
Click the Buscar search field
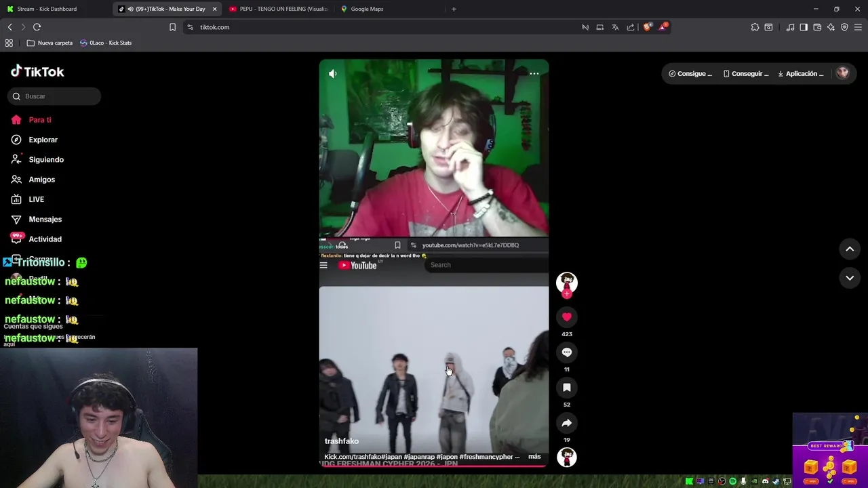(x=55, y=96)
